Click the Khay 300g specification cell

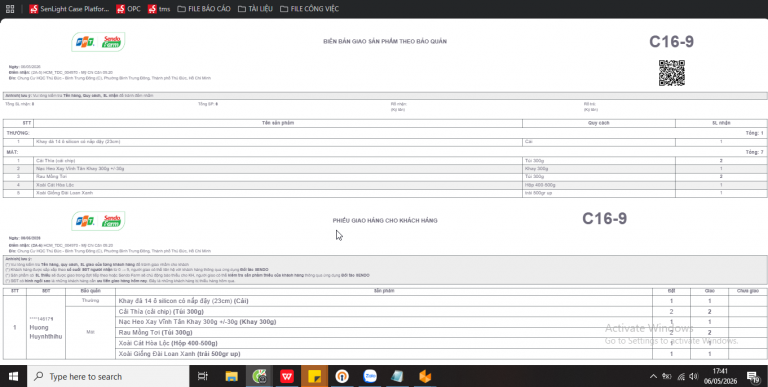[x=599, y=169]
